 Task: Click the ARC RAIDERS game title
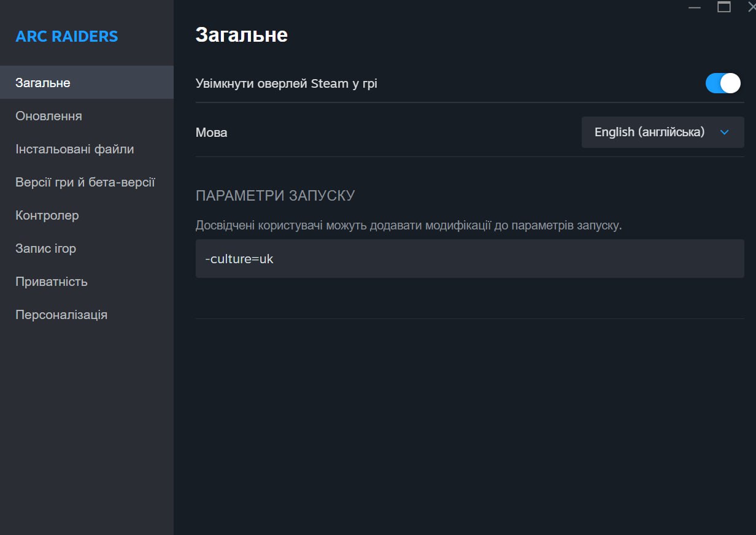[x=66, y=36]
